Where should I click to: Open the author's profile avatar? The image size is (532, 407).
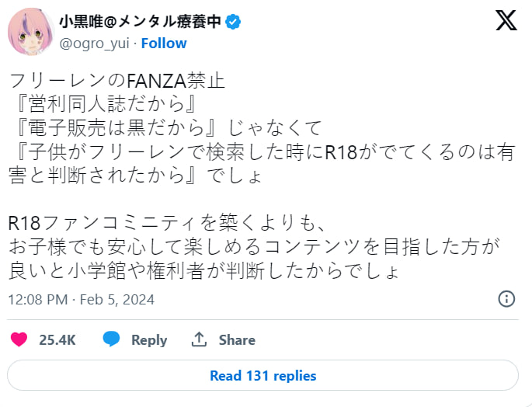click(30, 32)
